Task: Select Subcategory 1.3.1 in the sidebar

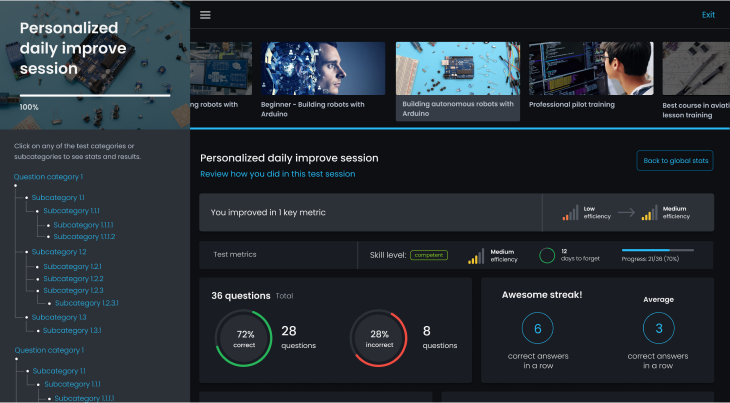Action: pos(72,330)
